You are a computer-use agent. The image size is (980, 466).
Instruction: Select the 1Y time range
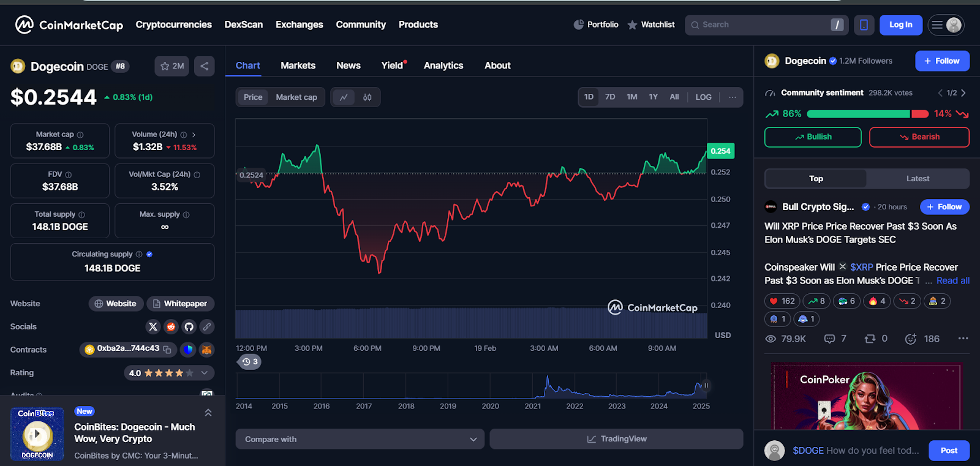click(654, 97)
